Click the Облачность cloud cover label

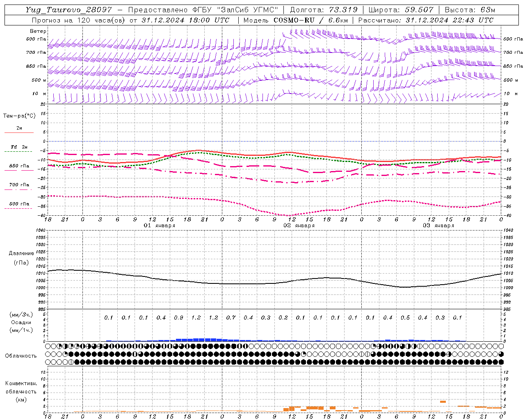21,356
